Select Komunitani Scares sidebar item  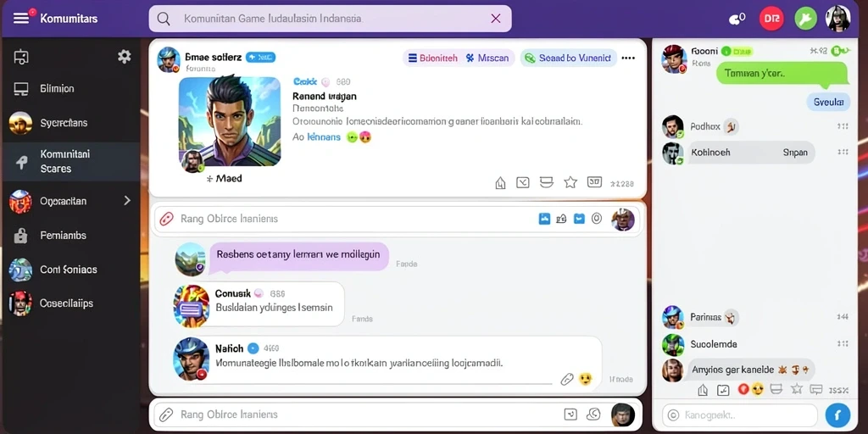coord(70,161)
